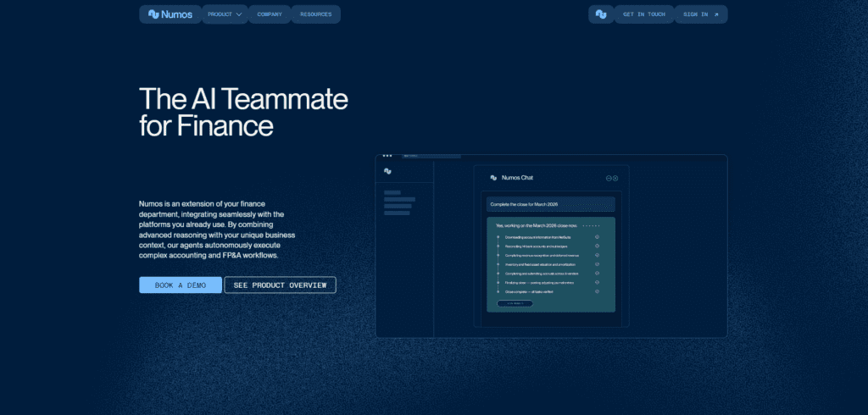Screen dimensions: 868x415
Task: Click the Numos icon in the mockup sidebar
Action: 387,172
